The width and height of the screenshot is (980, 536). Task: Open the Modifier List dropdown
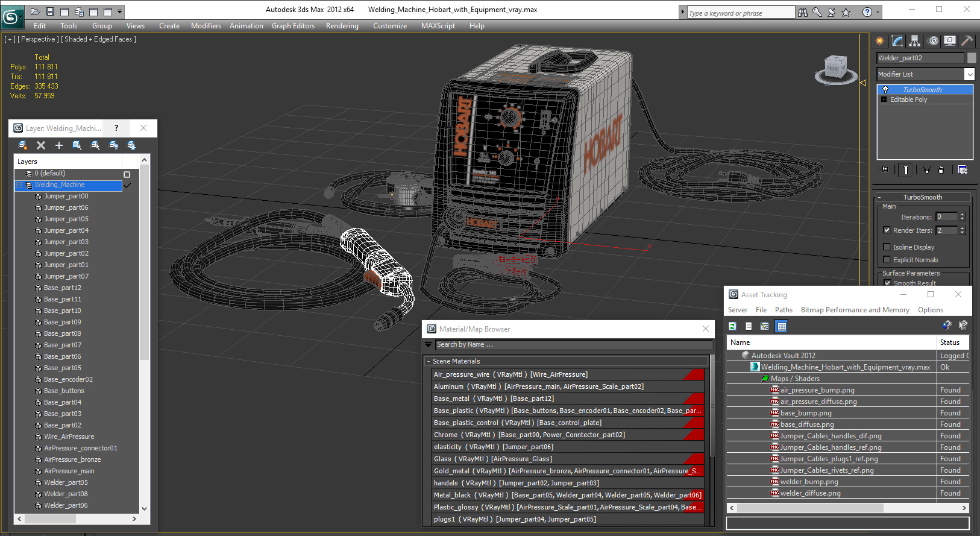click(x=969, y=74)
